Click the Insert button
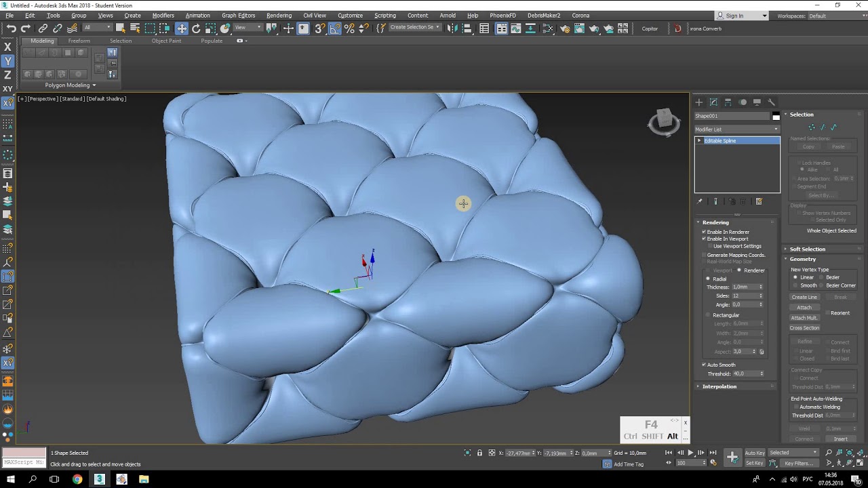 840,439
